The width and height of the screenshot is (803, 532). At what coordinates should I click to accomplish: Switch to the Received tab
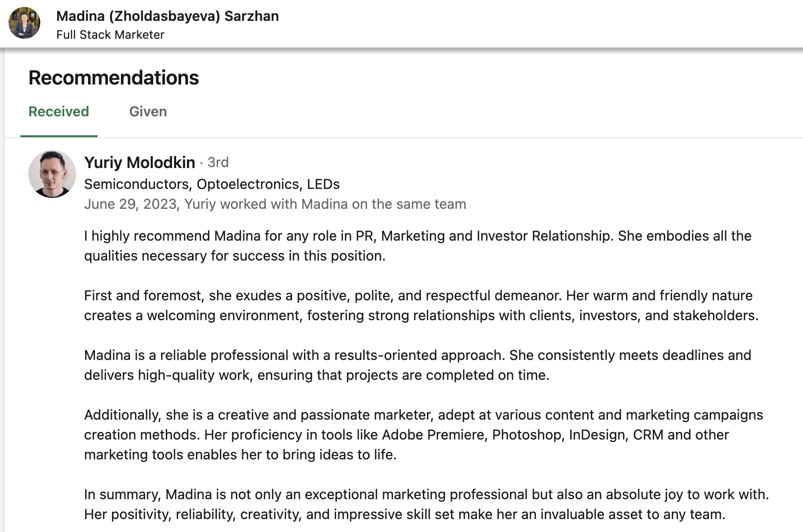click(59, 111)
